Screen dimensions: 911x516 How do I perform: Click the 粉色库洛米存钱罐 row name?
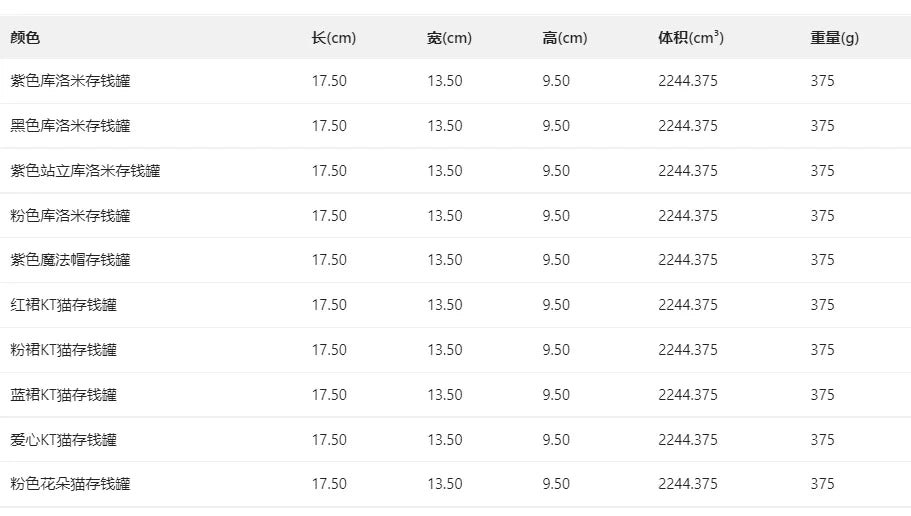pyautogui.click(x=70, y=216)
